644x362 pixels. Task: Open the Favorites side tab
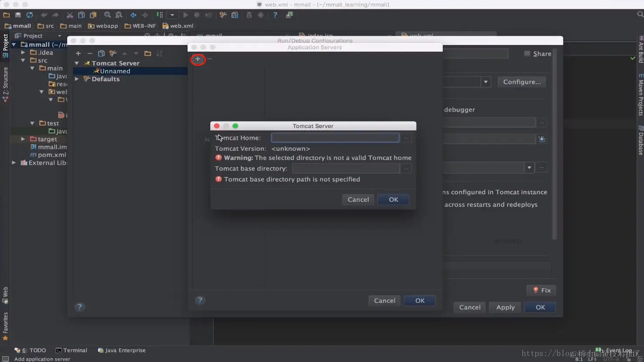pyautogui.click(x=5, y=326)
